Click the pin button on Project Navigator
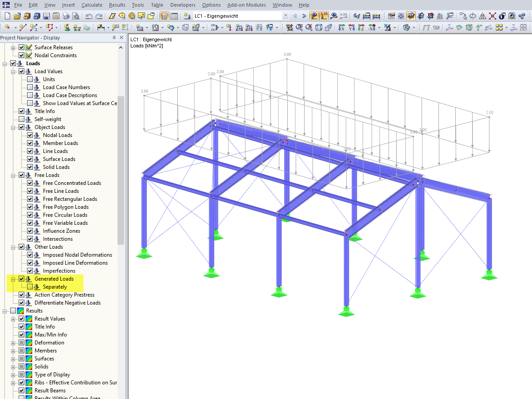The height and width of the screenshot is (399, 532). pos(114,38)
